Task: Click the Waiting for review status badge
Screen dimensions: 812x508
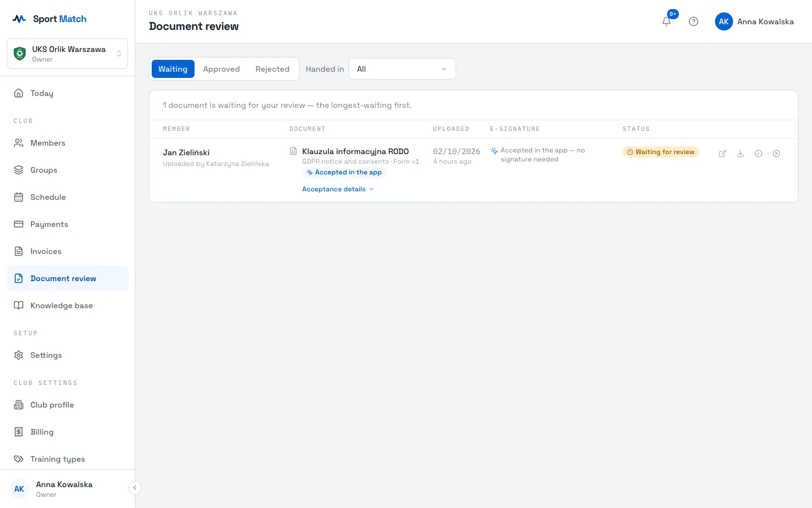Action: click(661, 152)
